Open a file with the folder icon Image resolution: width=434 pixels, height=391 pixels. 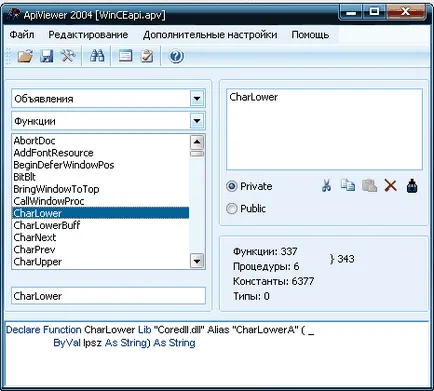pos(25,56)
